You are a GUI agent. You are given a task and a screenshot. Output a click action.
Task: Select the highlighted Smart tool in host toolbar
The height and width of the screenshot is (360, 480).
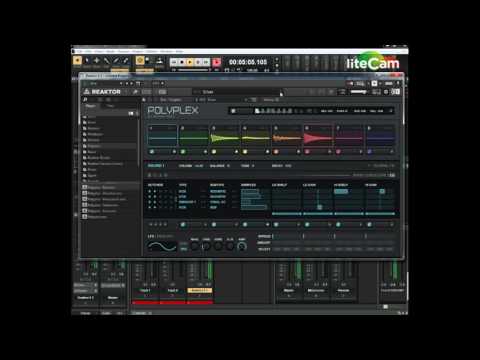coord(77,60)
